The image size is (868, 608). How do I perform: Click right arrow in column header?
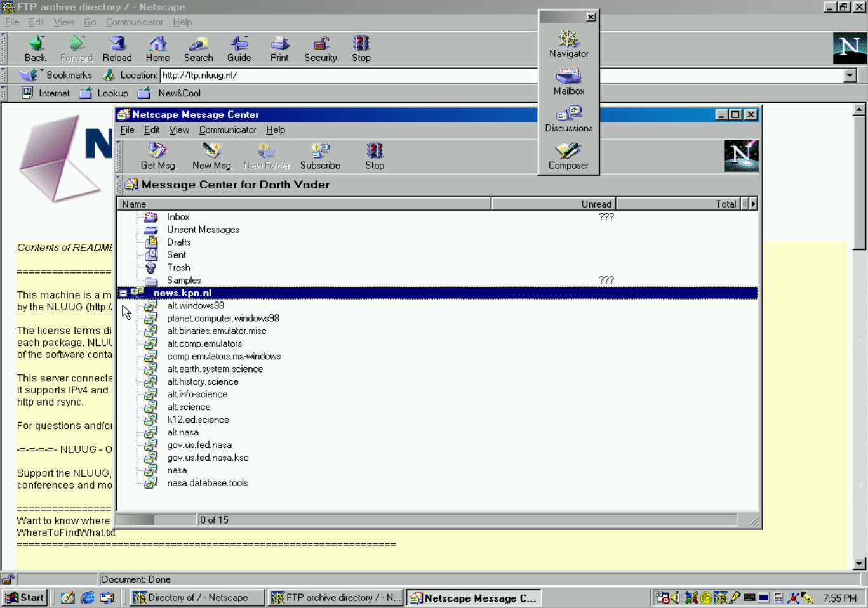click(x=754, y=204)
